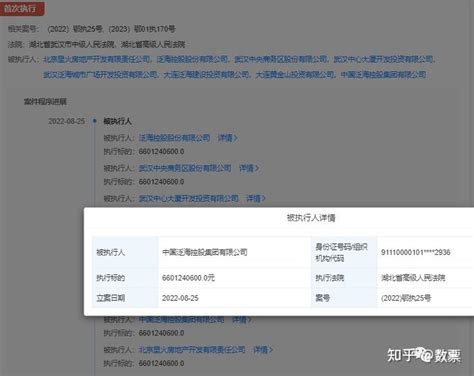Select 湖北省高级人民法院 in the dialog table
The height and width of the screenshot is (376, 474).
[413, 278]
